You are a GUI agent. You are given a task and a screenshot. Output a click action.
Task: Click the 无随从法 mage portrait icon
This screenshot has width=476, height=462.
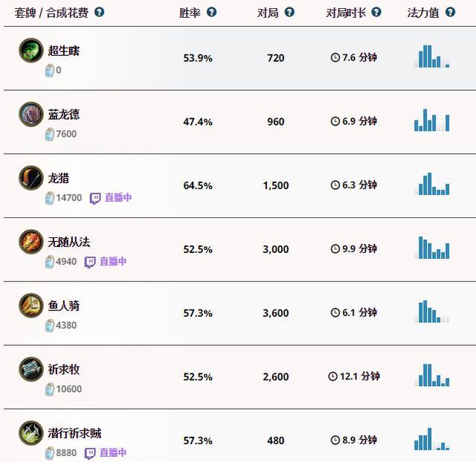point(31,242)
